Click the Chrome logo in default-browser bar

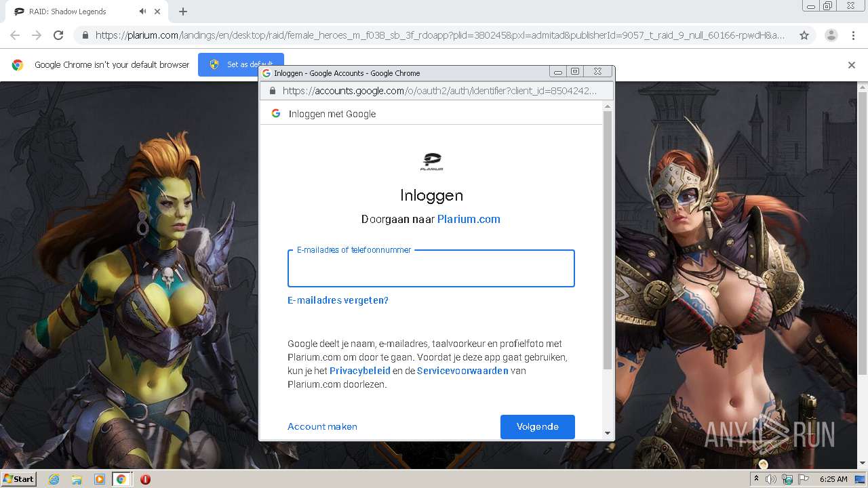point(18,65)
